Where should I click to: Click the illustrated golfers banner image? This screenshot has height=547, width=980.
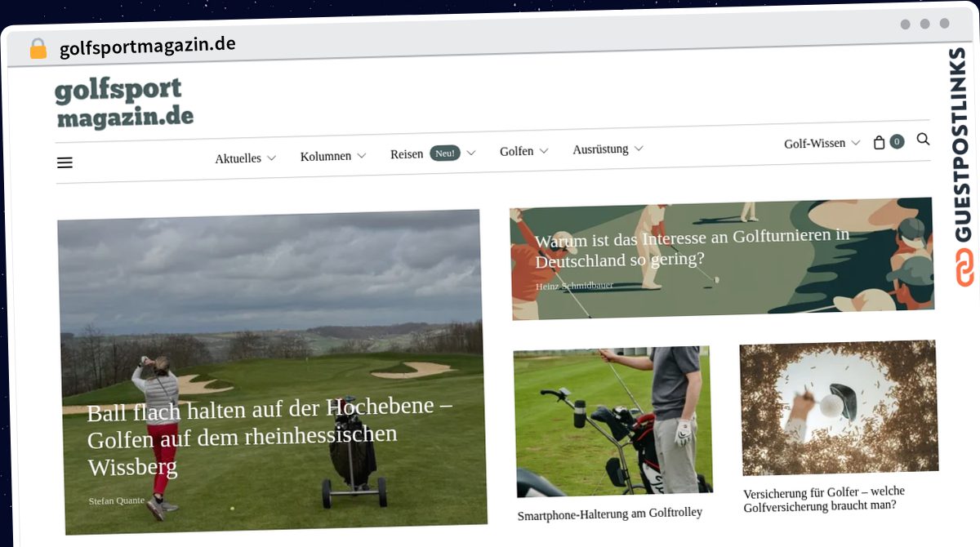click(722, 258)
